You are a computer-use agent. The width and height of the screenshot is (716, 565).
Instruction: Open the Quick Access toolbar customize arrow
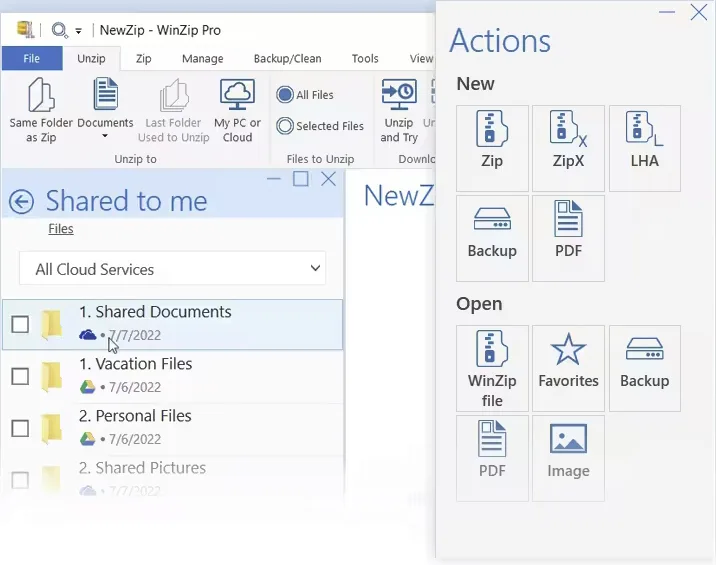pos(79,31)
